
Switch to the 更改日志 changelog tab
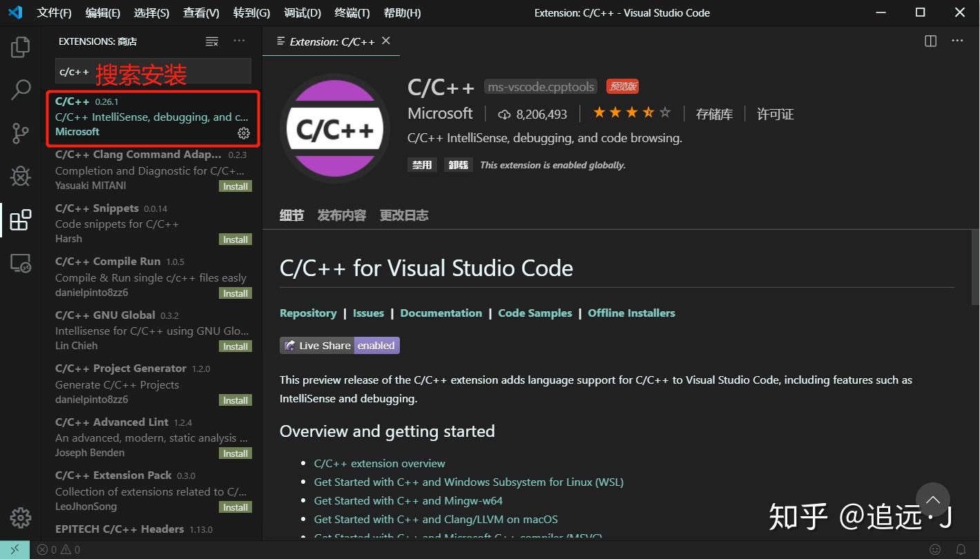click(x=404, y=215)
